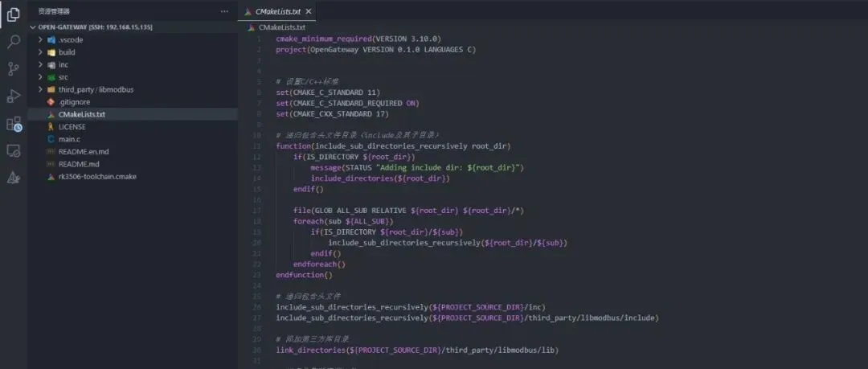Open the CMake tools sidebar icon
The height and width of the screenshot is (369, 868).
pos(14,178)
